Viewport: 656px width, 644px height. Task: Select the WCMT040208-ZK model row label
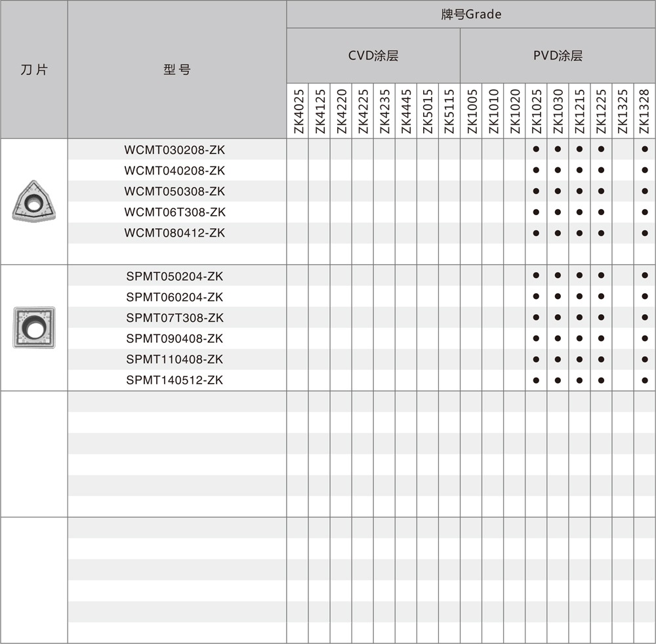click(x=174, y=171)
